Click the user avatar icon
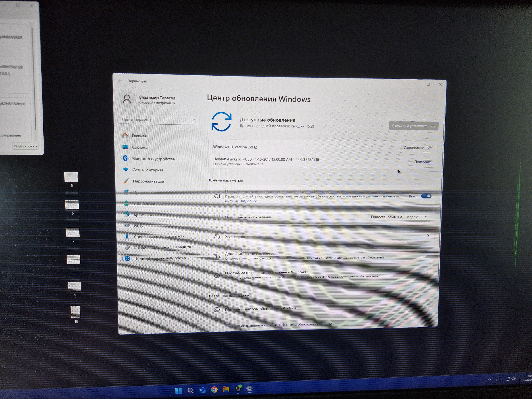 click(127, 99)
